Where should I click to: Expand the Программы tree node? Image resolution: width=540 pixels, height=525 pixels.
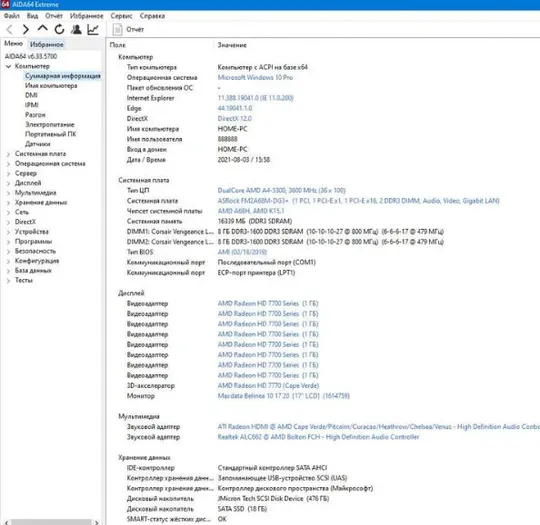click(x=8, y=242)
